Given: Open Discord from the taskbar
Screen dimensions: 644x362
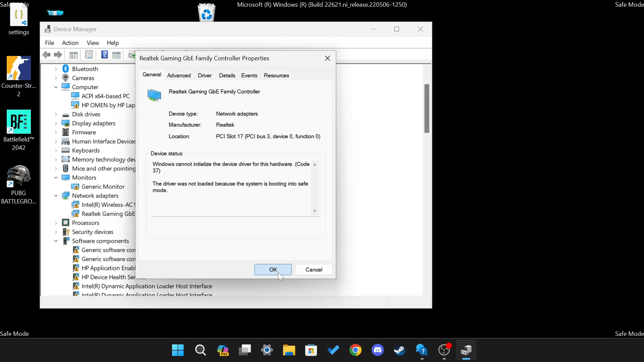Looking at the screenshot, I should [x=378, y=350].
